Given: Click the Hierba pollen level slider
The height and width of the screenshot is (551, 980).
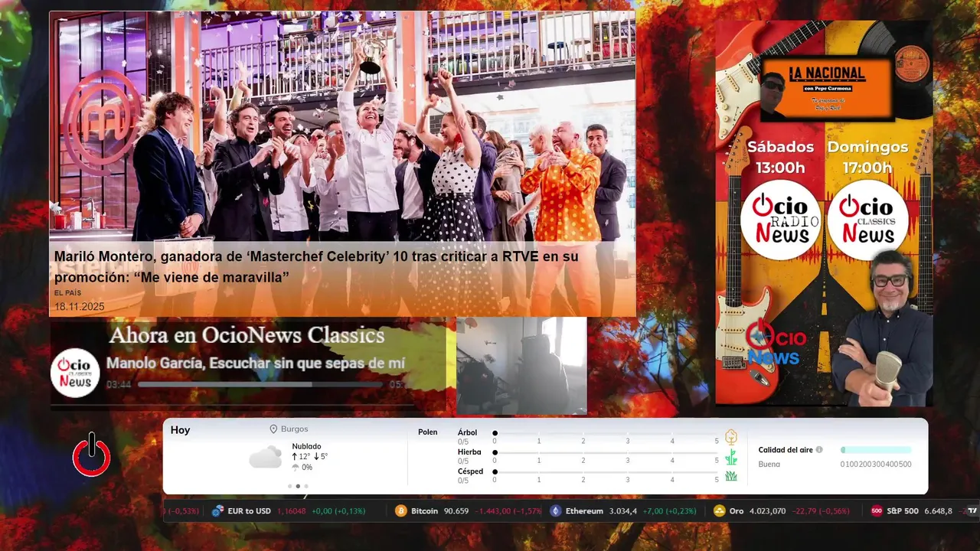Looking at the screenshot, I should pos(606,453).
